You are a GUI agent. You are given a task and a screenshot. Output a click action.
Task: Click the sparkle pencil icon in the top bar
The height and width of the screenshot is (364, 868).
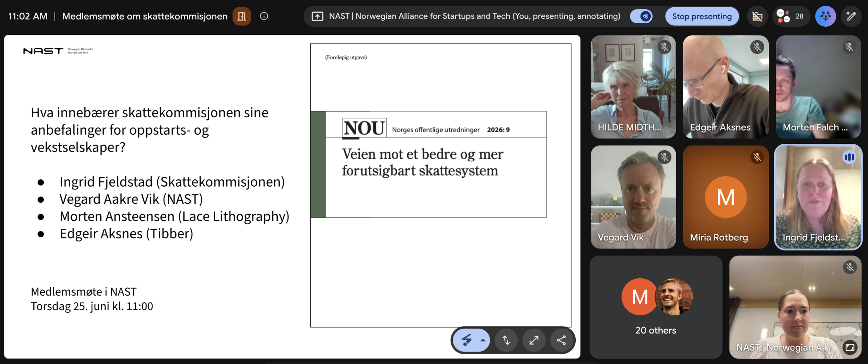tap(851, 16)
